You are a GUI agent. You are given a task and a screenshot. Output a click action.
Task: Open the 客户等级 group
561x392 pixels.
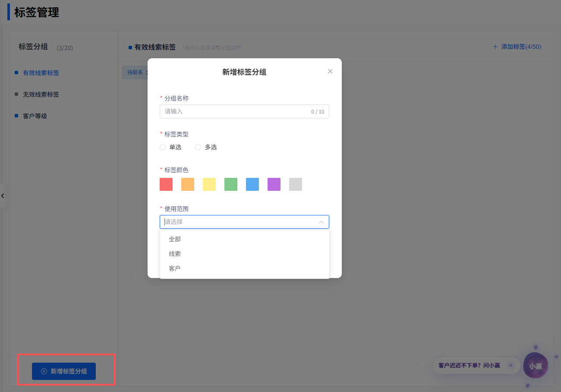(35, 116)
